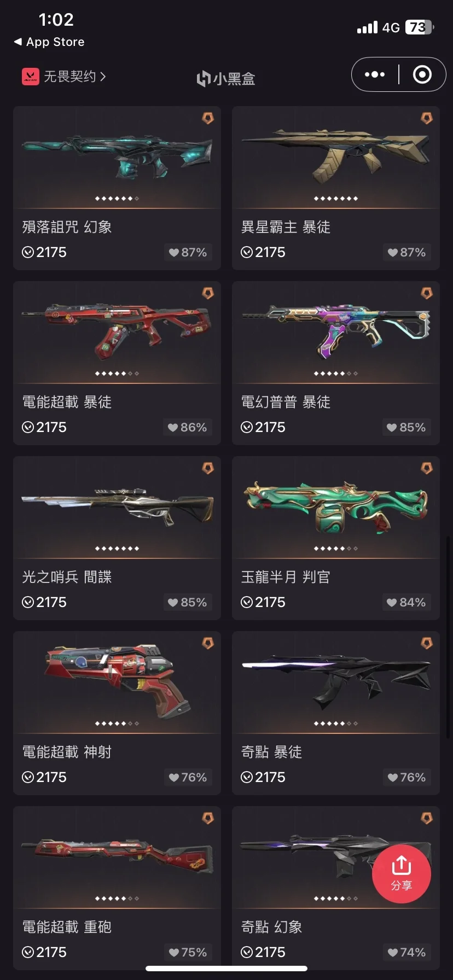Close mini program via circle target icon
This screenshot has width=453, height=980.
422,74
